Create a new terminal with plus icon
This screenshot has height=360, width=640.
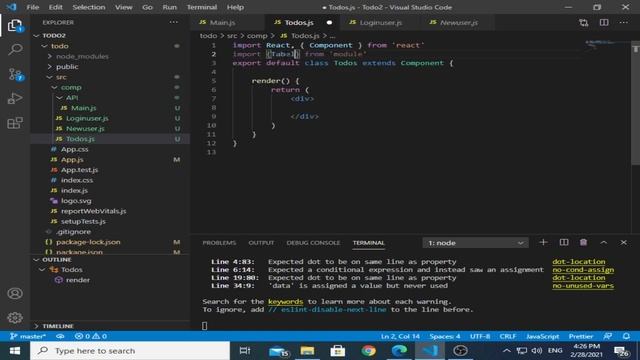point(543,242)
